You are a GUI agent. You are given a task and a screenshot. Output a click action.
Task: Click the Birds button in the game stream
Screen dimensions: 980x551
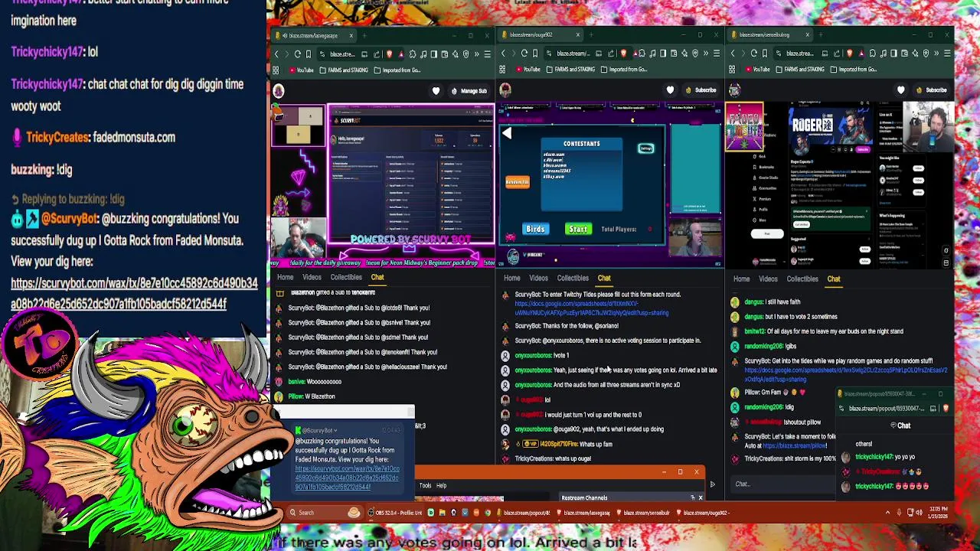click(535, 229)
